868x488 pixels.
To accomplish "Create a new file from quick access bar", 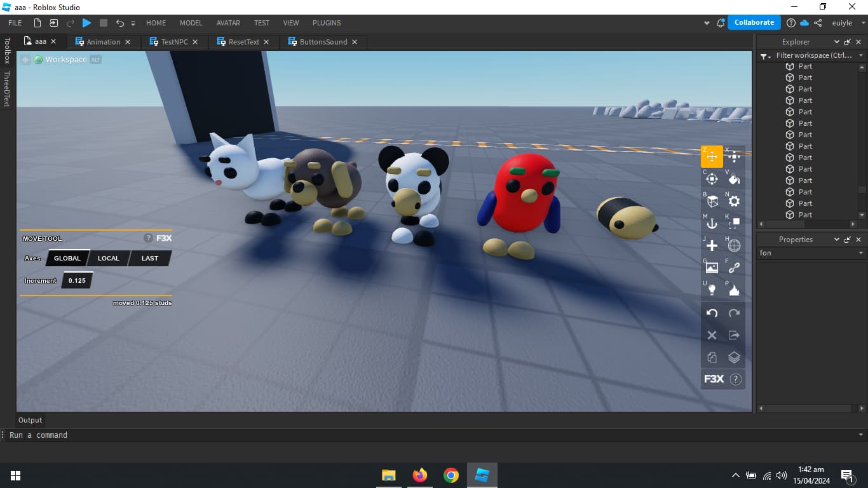I will click(37, 23).
